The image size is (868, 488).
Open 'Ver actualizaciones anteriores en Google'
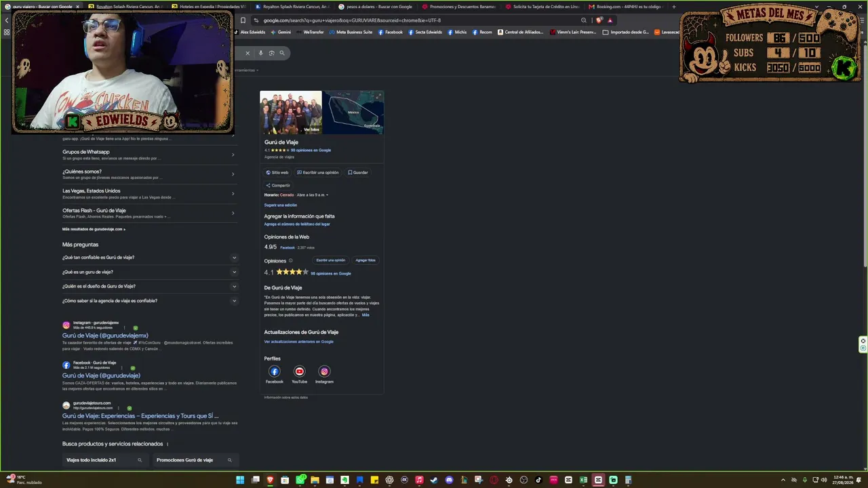299,342
